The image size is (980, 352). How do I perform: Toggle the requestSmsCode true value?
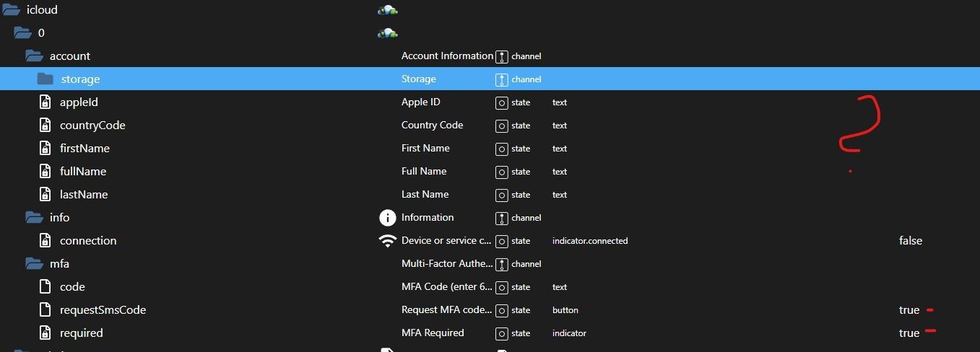pyautogui.click(x=909, y=310)
